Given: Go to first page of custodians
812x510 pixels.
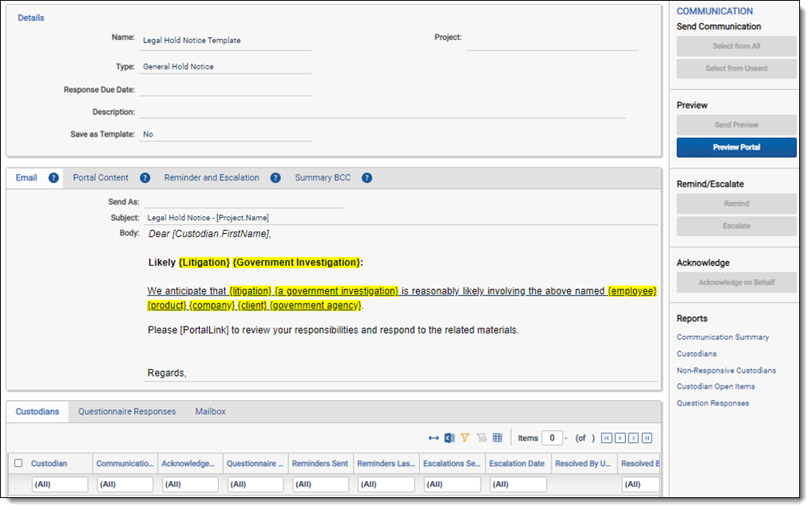Looking at the screenshot, I should (x=607, y=438).
